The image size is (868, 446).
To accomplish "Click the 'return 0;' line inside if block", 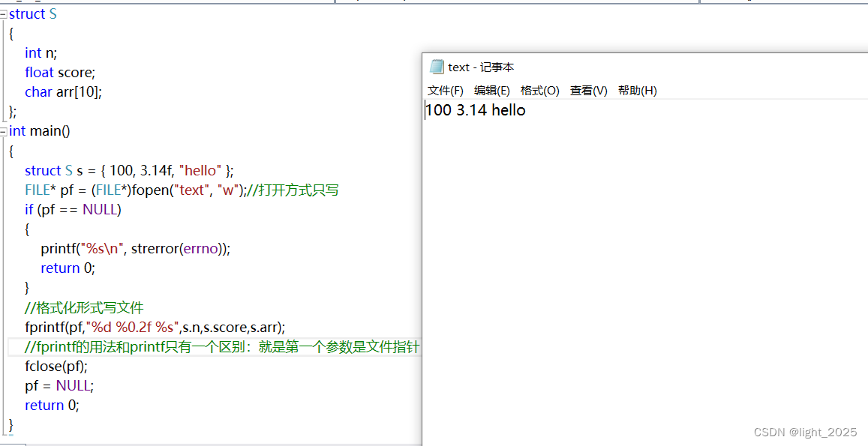I will (68, 268).
